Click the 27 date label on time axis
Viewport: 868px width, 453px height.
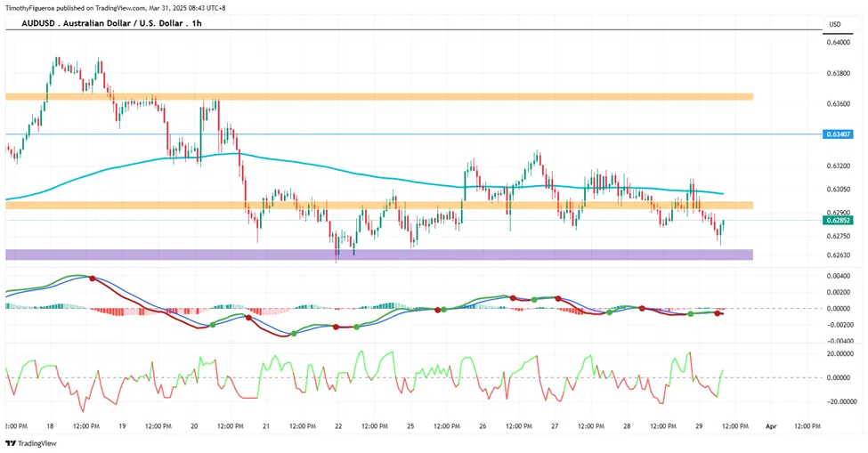(555, 426)
